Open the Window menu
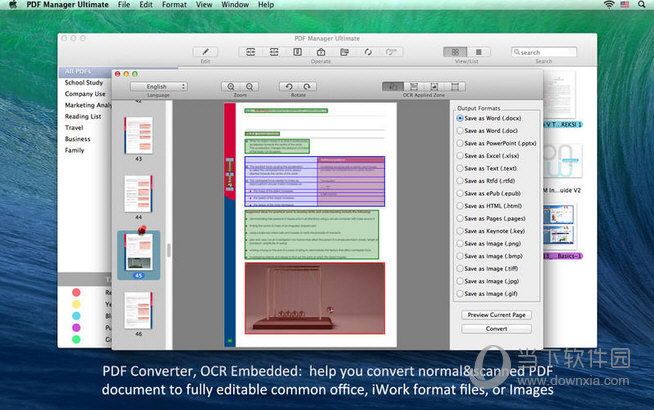654x410 pixels. point(235,5)
